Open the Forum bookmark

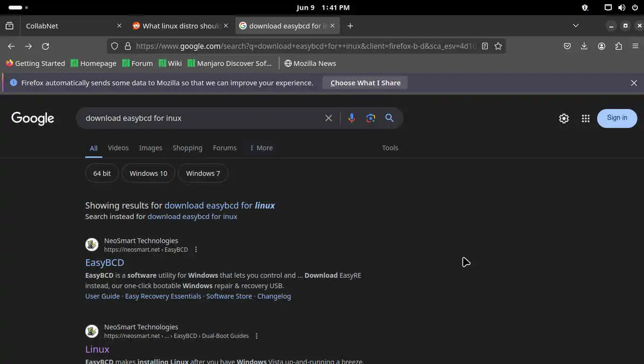[x=137, y=64]
